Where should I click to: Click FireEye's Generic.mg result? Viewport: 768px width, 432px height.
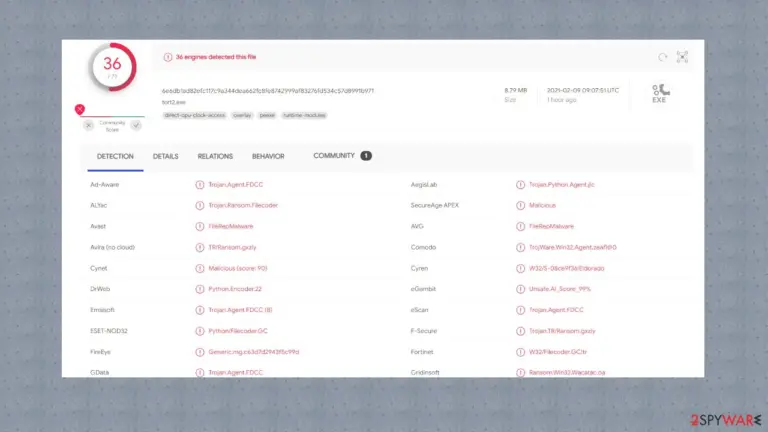point(254,352)
